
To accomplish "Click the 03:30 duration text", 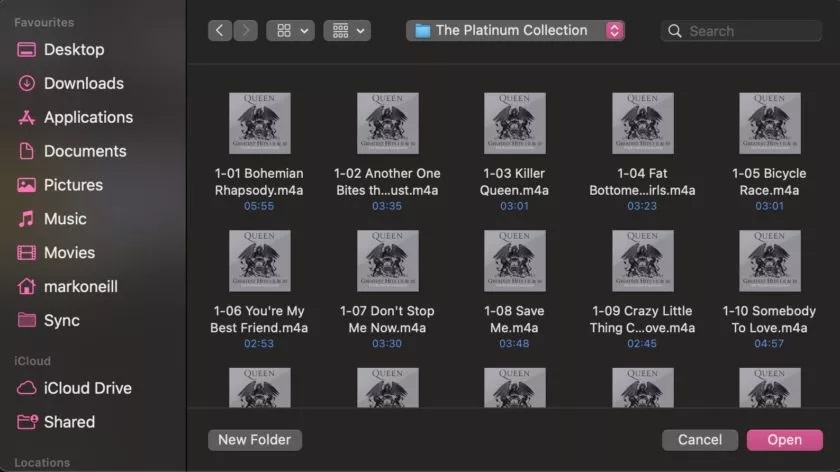I will [x=387, y=344].
